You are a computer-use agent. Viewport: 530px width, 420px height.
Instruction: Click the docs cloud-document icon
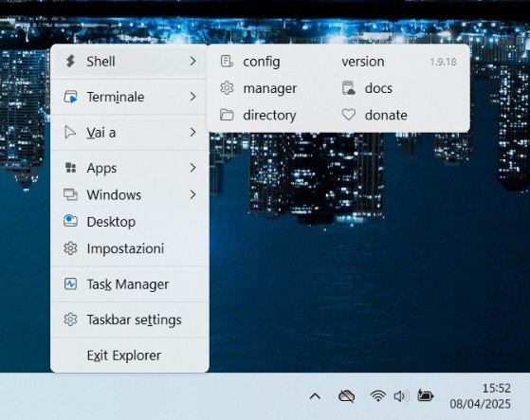point(349,88)
